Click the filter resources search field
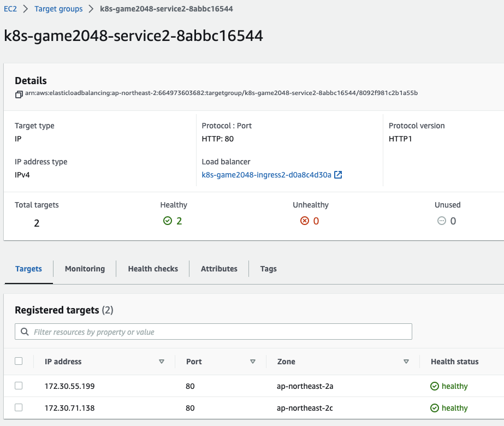 click(x=214, y=332)
